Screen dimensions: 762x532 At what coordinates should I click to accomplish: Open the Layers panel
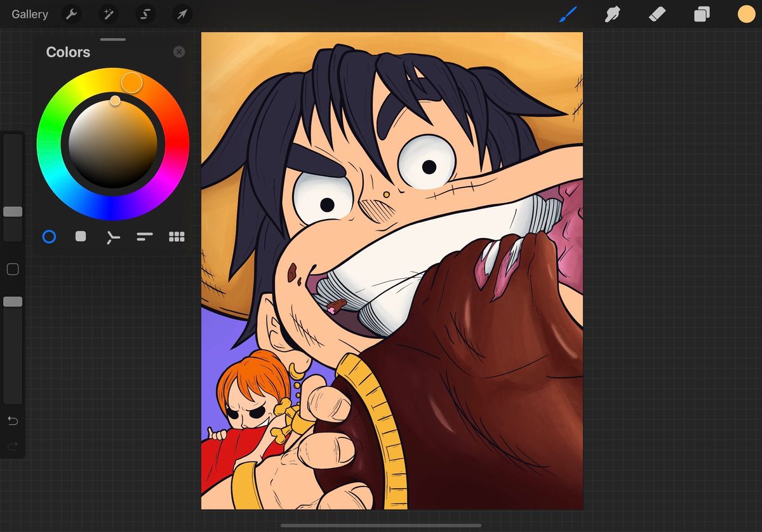pyautogui.click(x=702, y=14)
